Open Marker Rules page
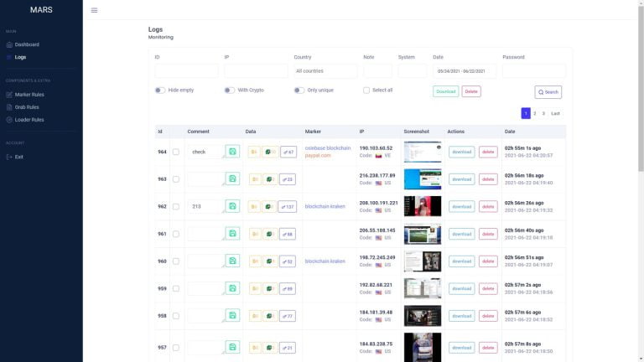 pyautogui.click(x=29, y=95)
